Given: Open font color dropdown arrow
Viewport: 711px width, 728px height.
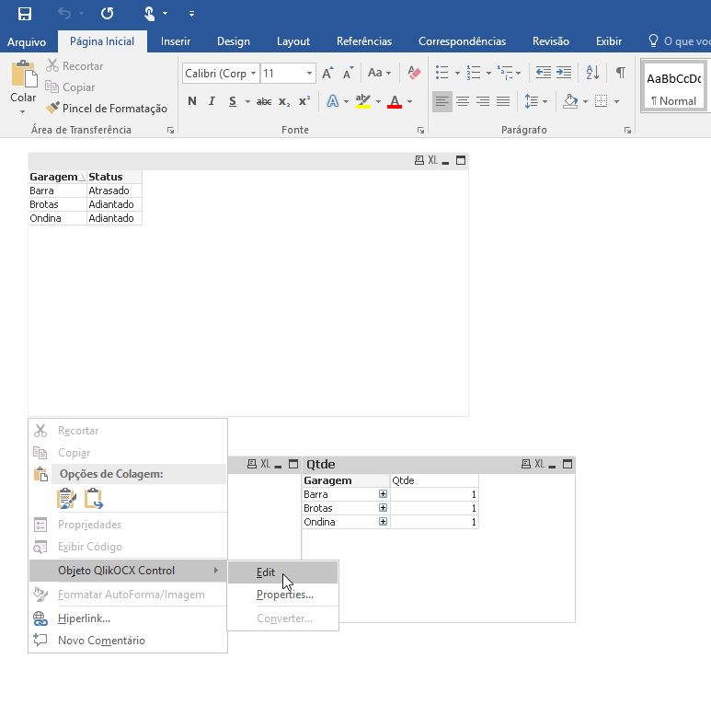Looking at the screenshot, I should pyautogui.click(x=410, y=101).
